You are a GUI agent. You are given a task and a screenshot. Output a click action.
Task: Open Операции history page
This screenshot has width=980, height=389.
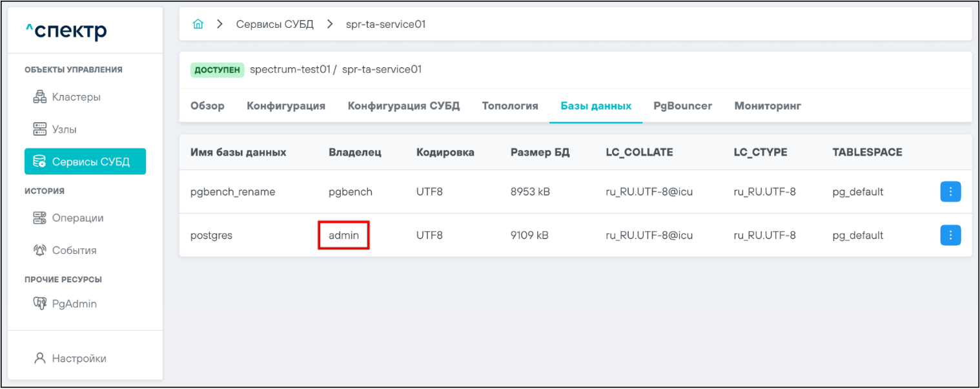click(x=68, y=218)
